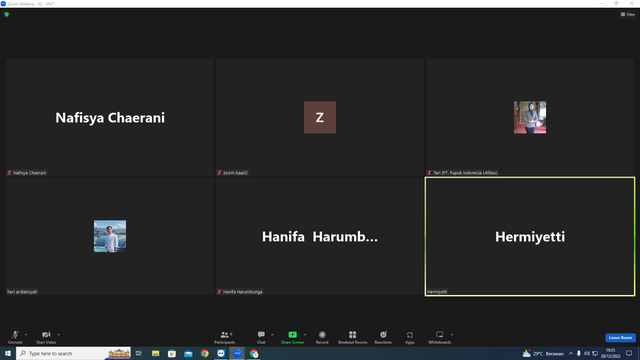Start recording with Record button

click(322, 337)
